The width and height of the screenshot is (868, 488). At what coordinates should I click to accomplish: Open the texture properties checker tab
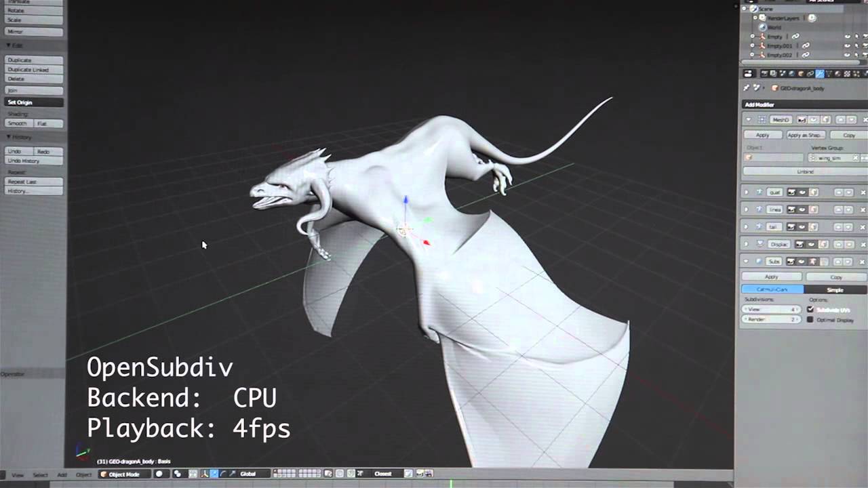coord(848,73)
